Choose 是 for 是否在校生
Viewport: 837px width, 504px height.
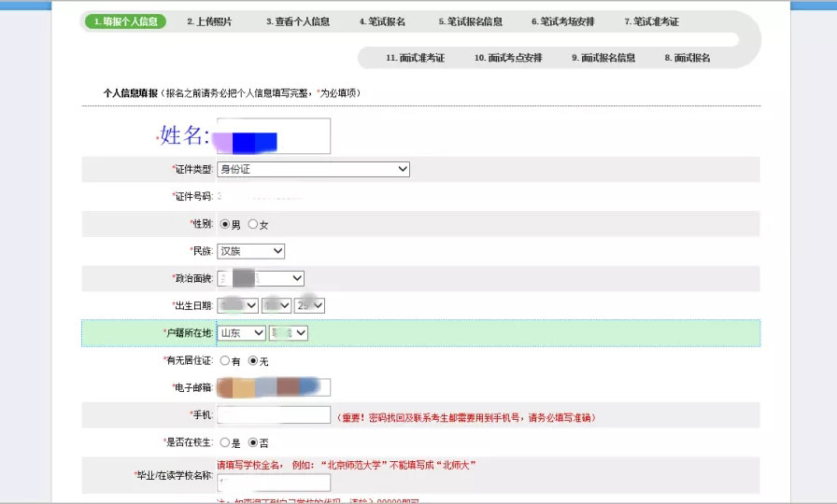[x=224, y=442]
